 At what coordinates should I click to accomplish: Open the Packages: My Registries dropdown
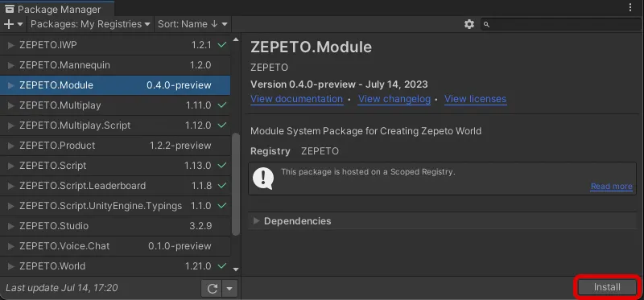(x=90, y=24)
